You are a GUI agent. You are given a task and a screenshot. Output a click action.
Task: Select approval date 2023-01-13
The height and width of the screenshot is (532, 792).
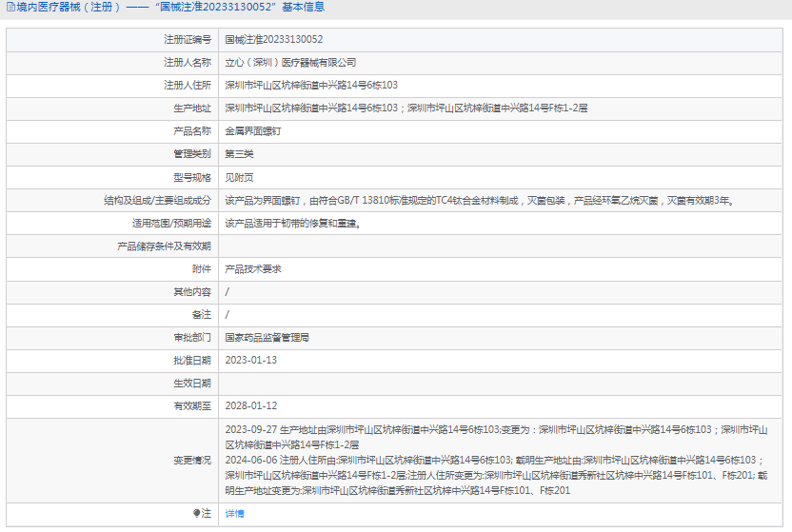tap(251, 361)
